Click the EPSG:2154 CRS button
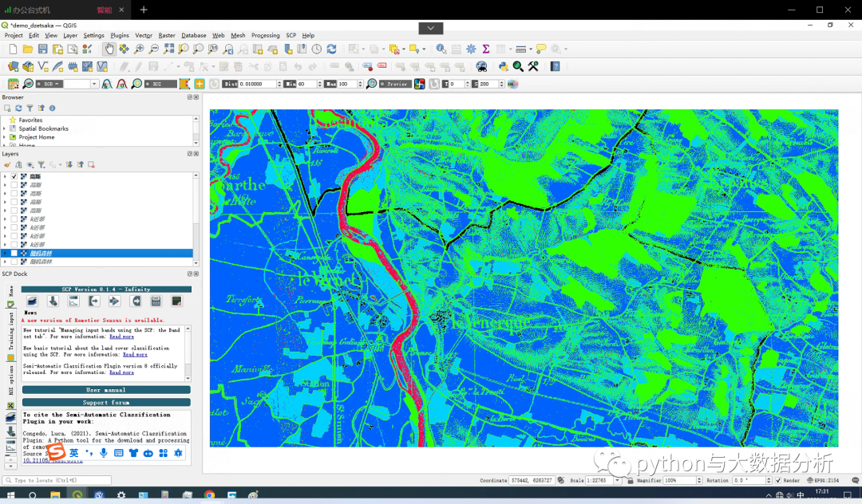Screen dimensions: 862x504 823,480
